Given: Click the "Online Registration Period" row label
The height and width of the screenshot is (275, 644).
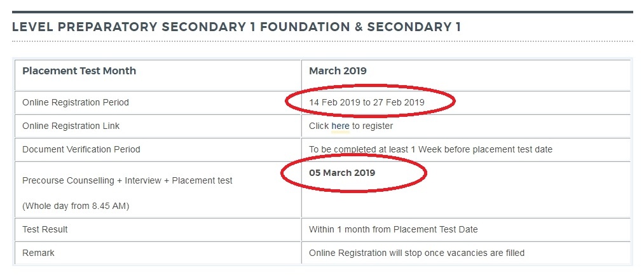Looking at the screenshot, I should tap(75, 102).
